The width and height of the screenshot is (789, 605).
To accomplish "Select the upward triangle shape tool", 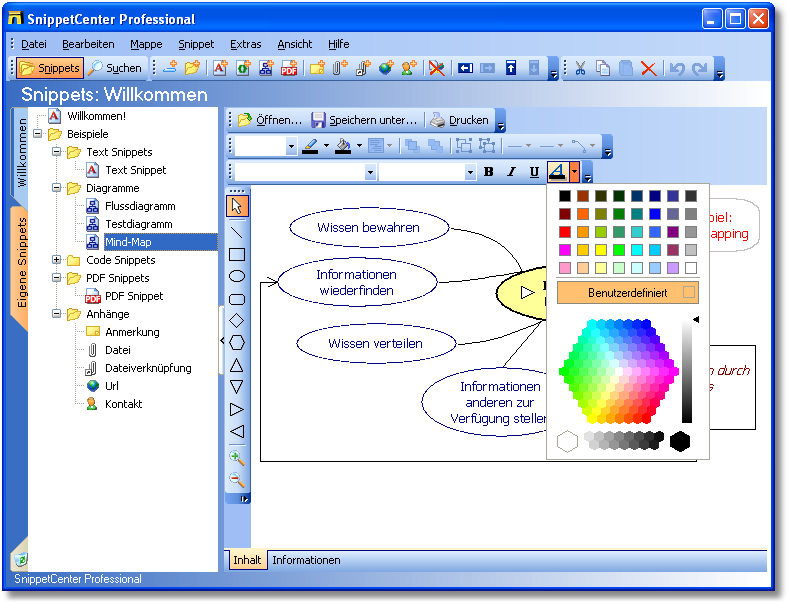I will tap(237, 365).
